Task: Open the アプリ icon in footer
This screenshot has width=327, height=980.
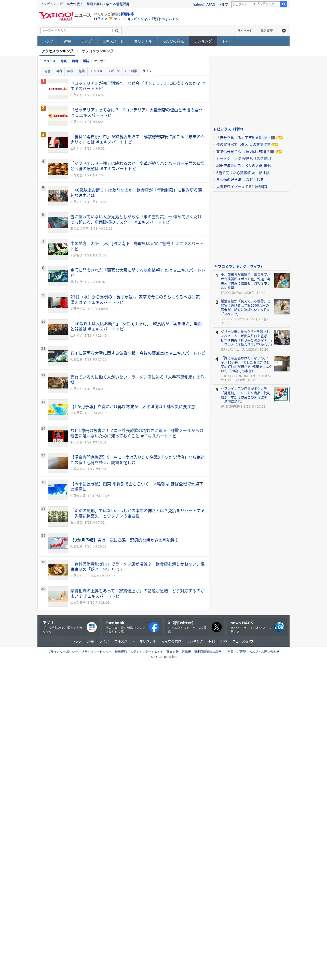Action: (92, 627)
